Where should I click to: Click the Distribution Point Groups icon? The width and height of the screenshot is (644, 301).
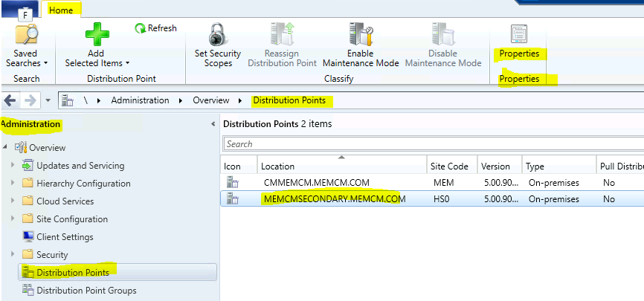pos(28,290)
